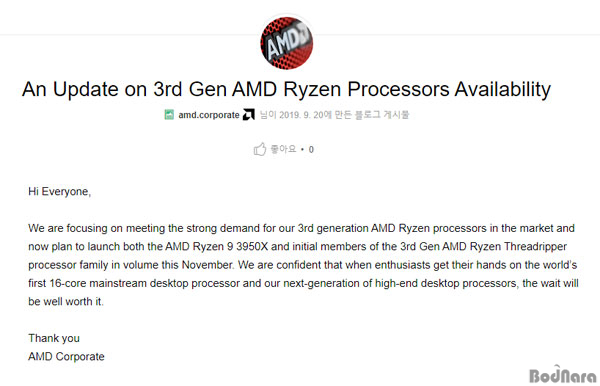Click the 'Thank you' closing line
This screenshot has width=600, height=386.
click(x=54, y=338)
